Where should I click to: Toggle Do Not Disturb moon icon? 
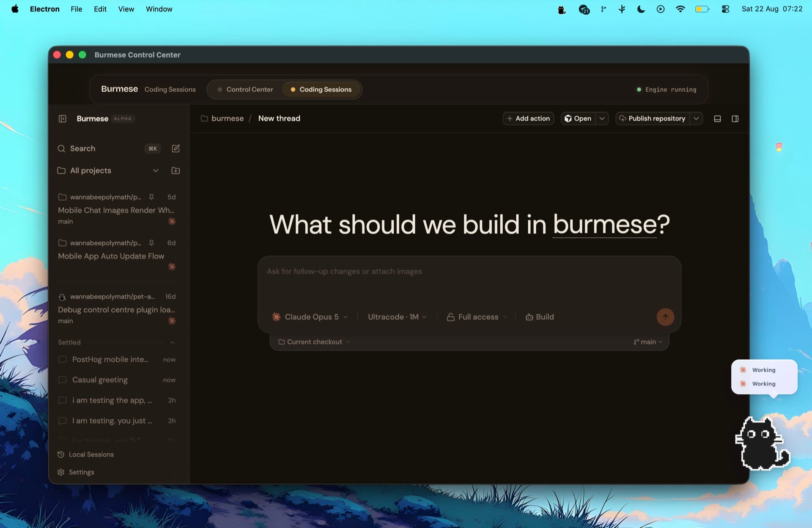click(641, 9)
